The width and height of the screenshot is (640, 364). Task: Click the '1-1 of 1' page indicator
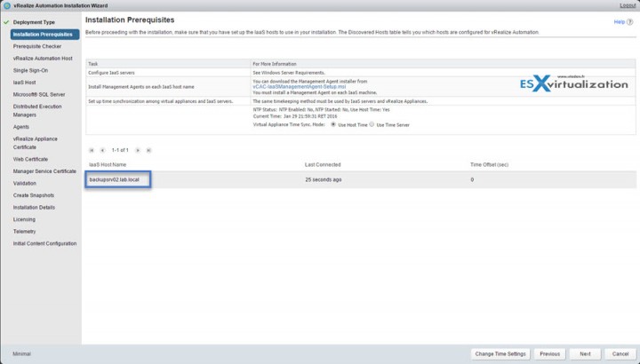(120, 150)
